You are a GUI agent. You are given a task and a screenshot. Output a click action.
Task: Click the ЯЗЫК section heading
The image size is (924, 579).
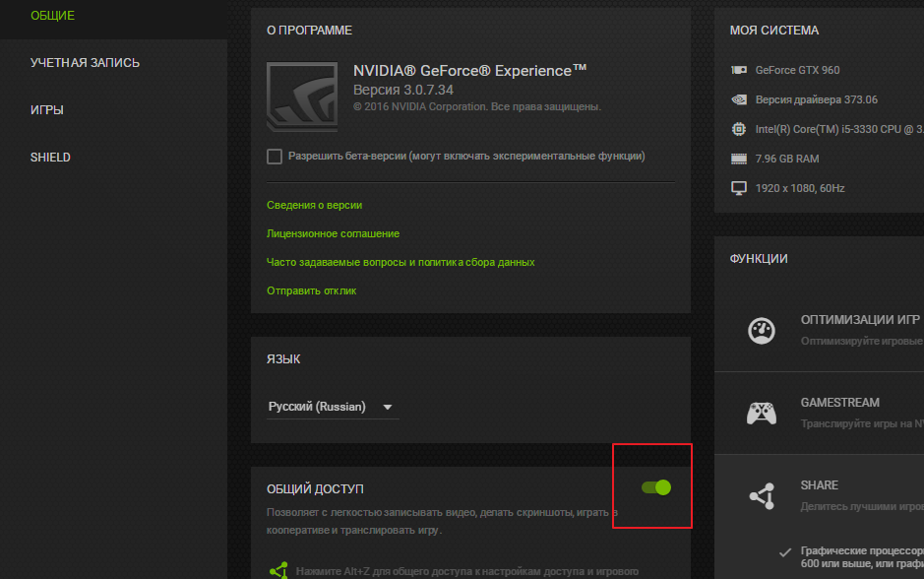[x=283, y=359]
